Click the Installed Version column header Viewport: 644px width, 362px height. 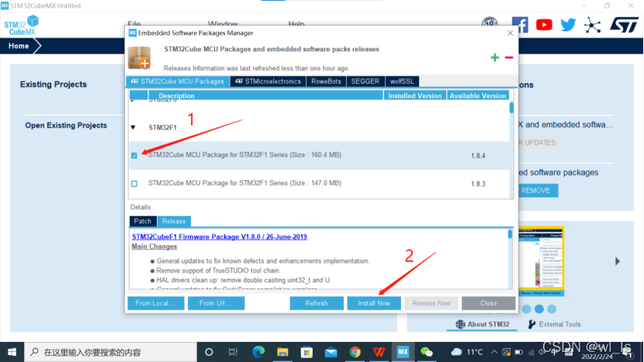(x=415, y=95)
